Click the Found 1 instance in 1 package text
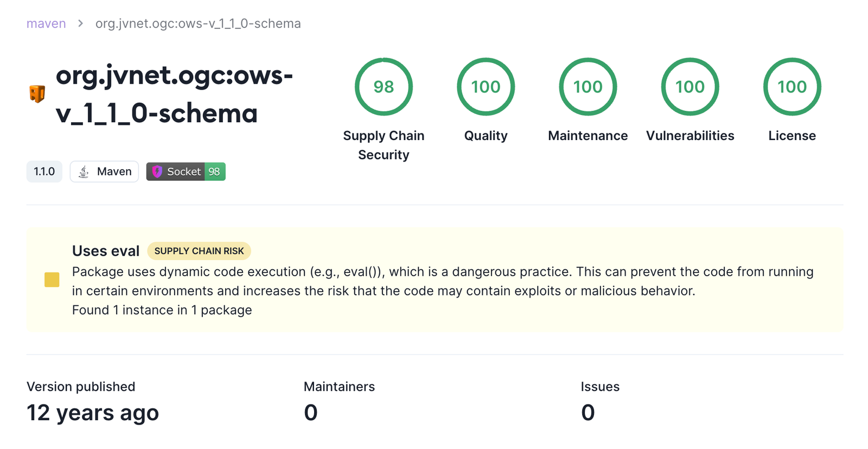This screenshot has height=449, width=868. 162,310
